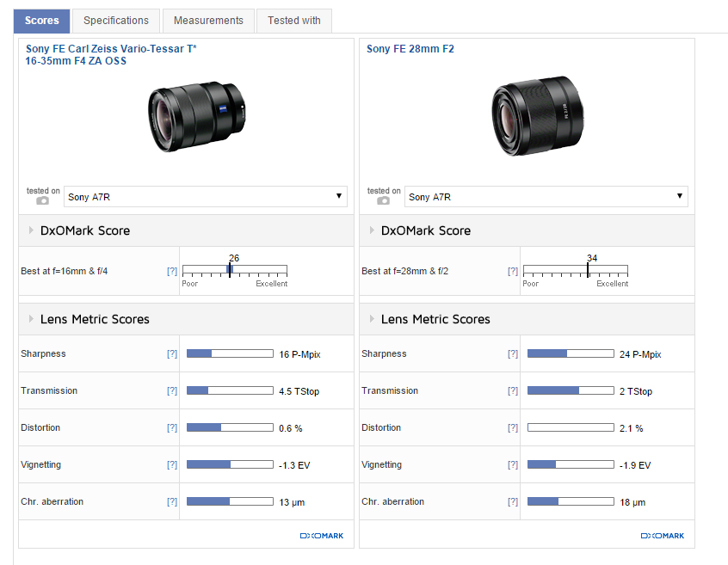The image size is (728, 565).
Task: Open the camera dropdown for 16-35mm lens
Action: (205, 197)
